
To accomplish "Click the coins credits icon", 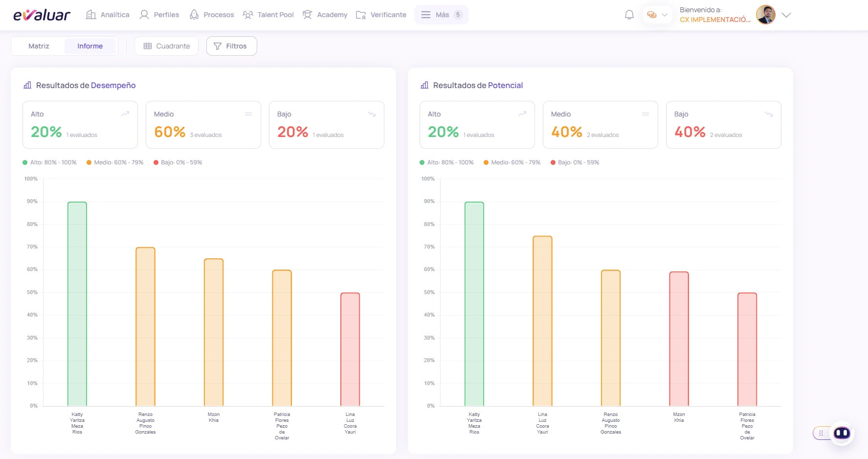I will [x=651, y=15].
